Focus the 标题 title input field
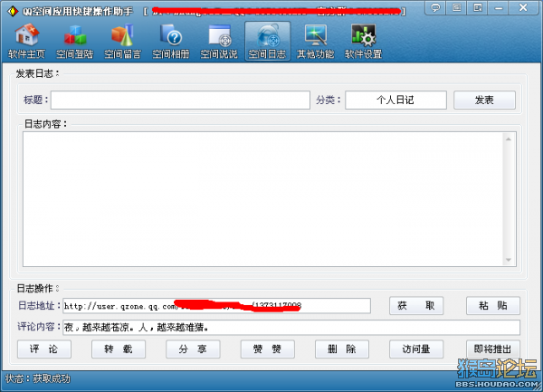Screen dimensions: 543x392 point(180,100)
